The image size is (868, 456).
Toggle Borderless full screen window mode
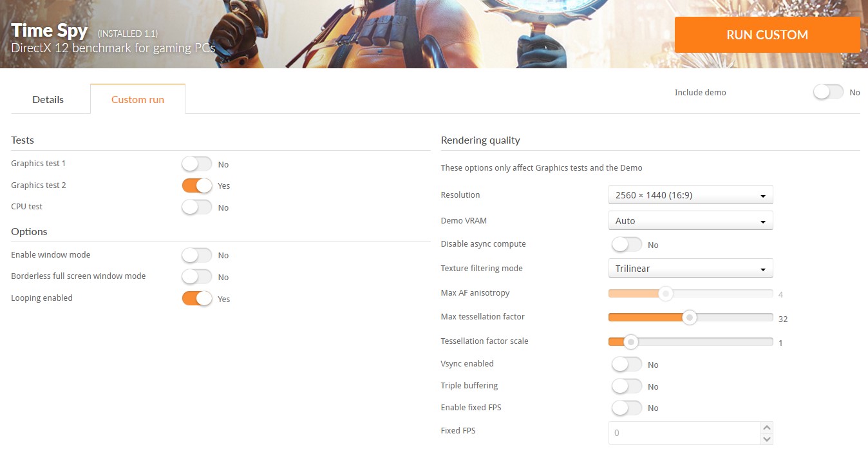coord(196,277)
